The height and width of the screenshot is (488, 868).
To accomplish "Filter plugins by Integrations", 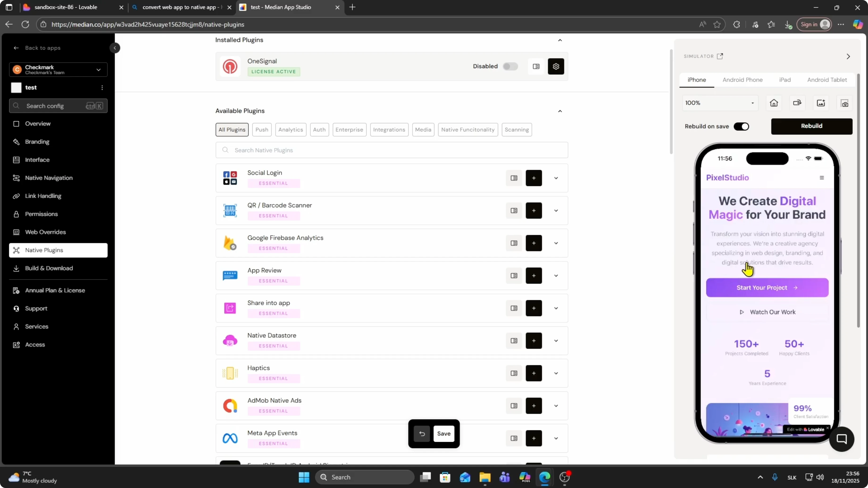I will pyautogui.click(x=389, y=130).
